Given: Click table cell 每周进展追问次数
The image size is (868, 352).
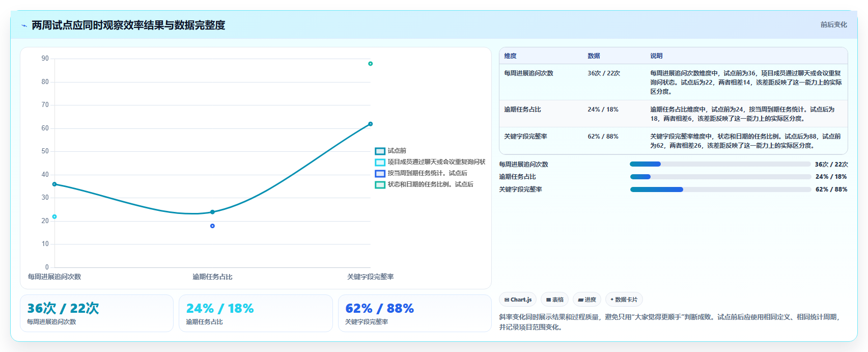Looking at the screenshot, I should tap(528, 73).
